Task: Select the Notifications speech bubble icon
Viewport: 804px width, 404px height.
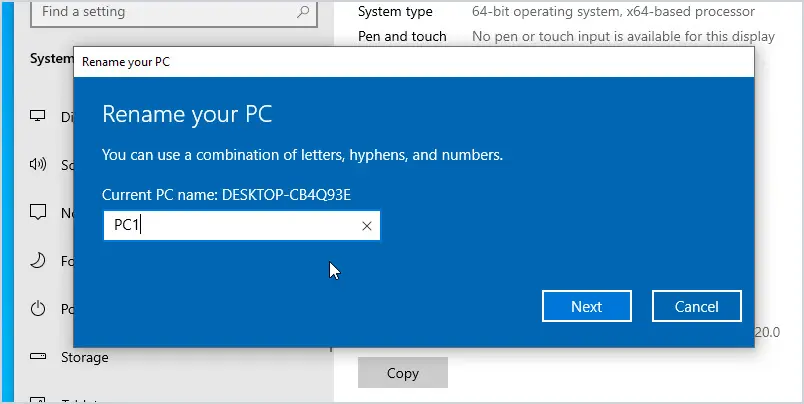Action: point(37,212)
